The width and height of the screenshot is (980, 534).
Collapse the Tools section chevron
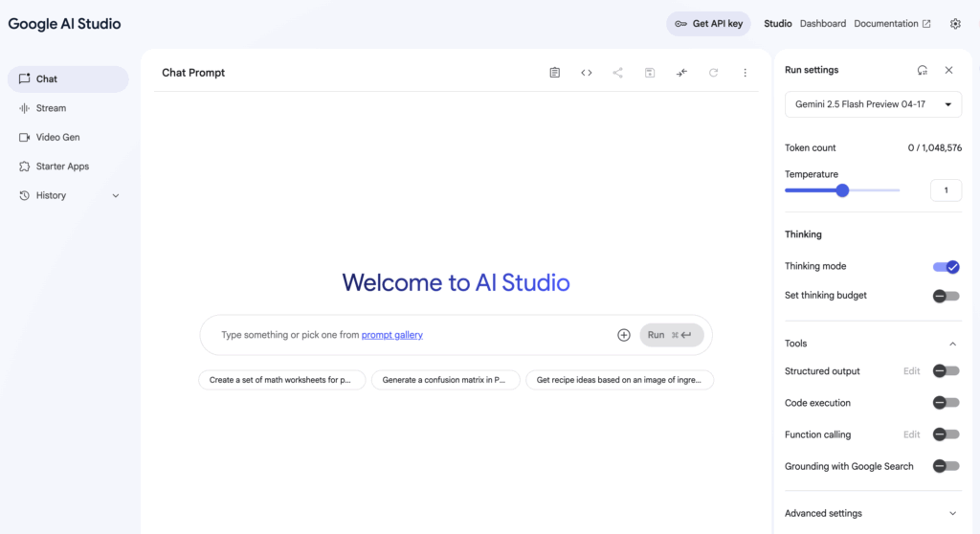click(952, 344)
